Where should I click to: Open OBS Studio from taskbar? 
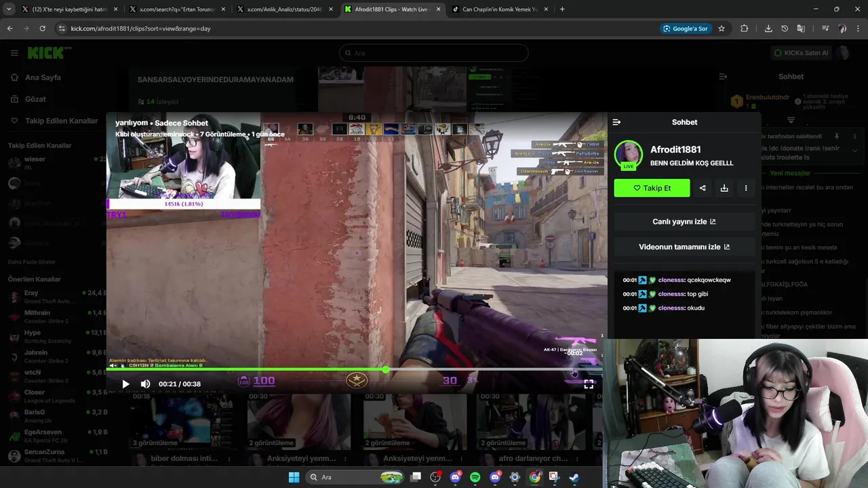(x=435, y=477)
